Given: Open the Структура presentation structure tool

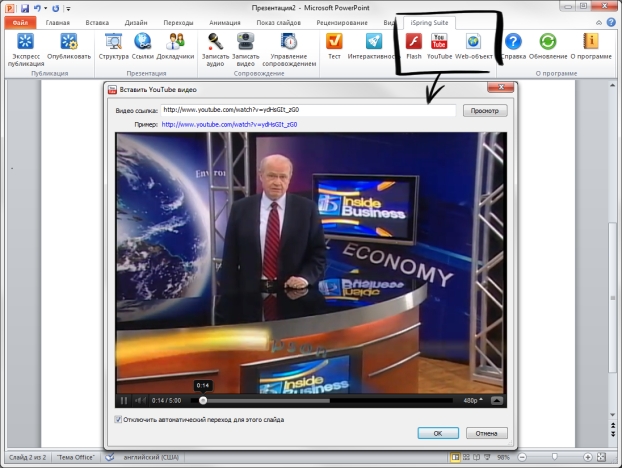Looking at the screenshot, I should coord(113,46).
